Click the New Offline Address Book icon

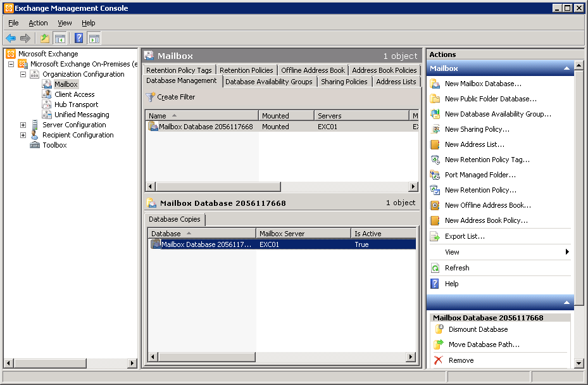(435, 205)
